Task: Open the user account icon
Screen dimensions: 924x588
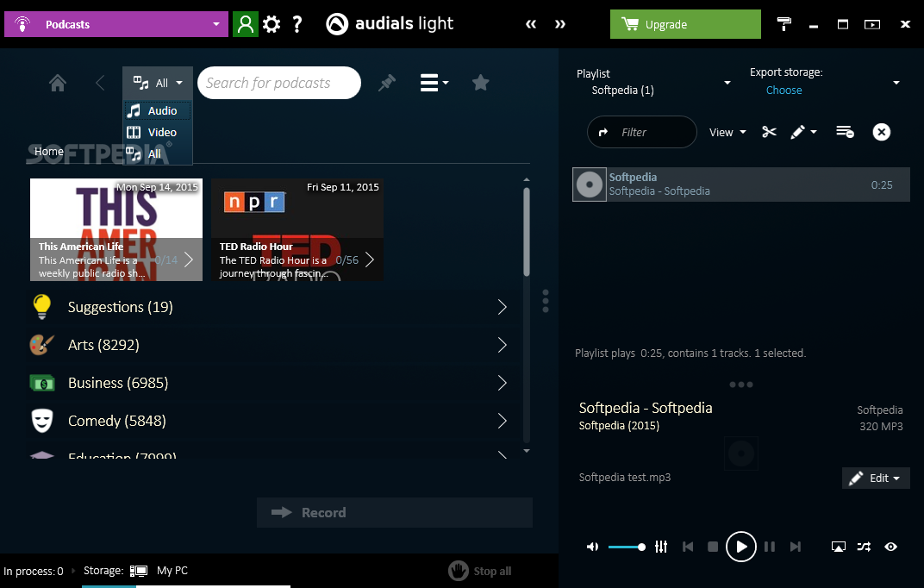Action: [245, 24]
